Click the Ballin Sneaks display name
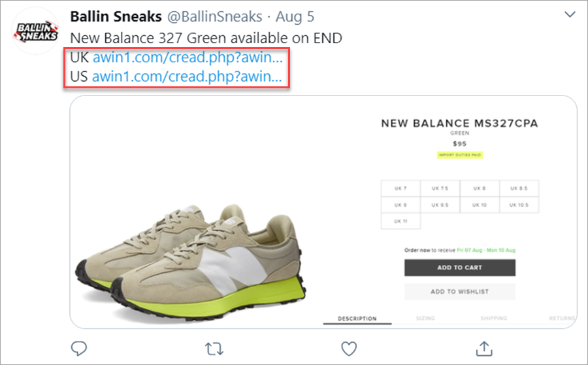 click(116, 16)
